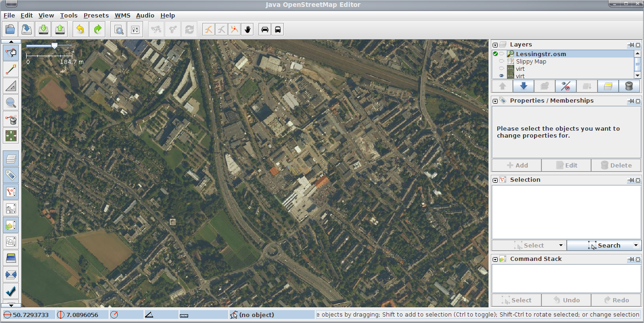Click the Open file folder icon
The image size is (644, 323).
(10, 29)
